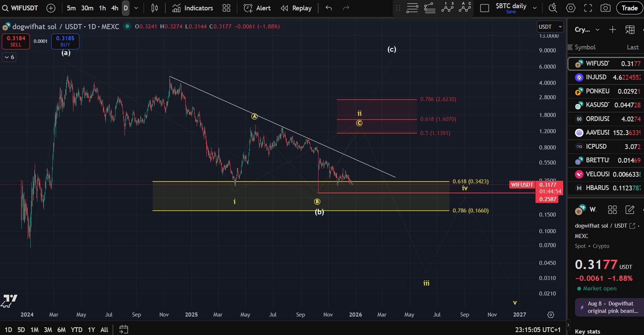Screen dimensions: 644x335
Task: Expand the time interval dropdown chevron
Action: coord(136,8)
